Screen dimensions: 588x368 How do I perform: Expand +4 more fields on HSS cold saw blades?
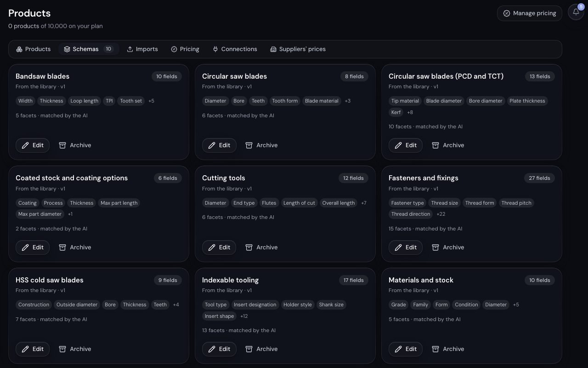click(176, 305)
